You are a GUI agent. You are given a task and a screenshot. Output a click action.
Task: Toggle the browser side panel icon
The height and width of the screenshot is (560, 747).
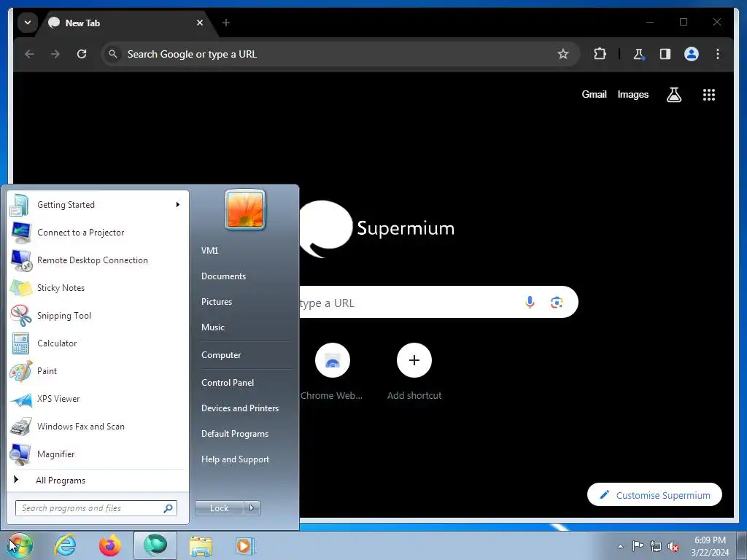click(665, 54)
